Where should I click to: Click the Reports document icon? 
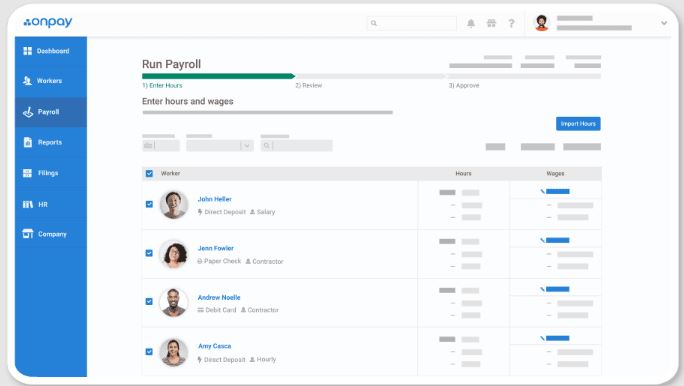click(27, 142)
